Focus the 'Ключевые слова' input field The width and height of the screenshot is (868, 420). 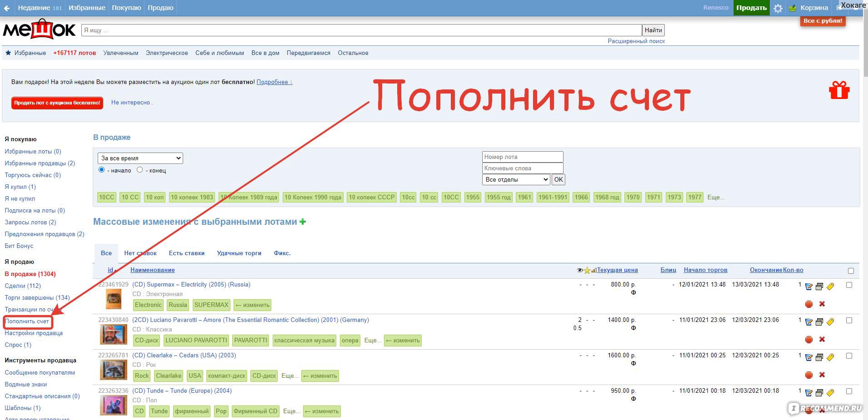[523, 168]
